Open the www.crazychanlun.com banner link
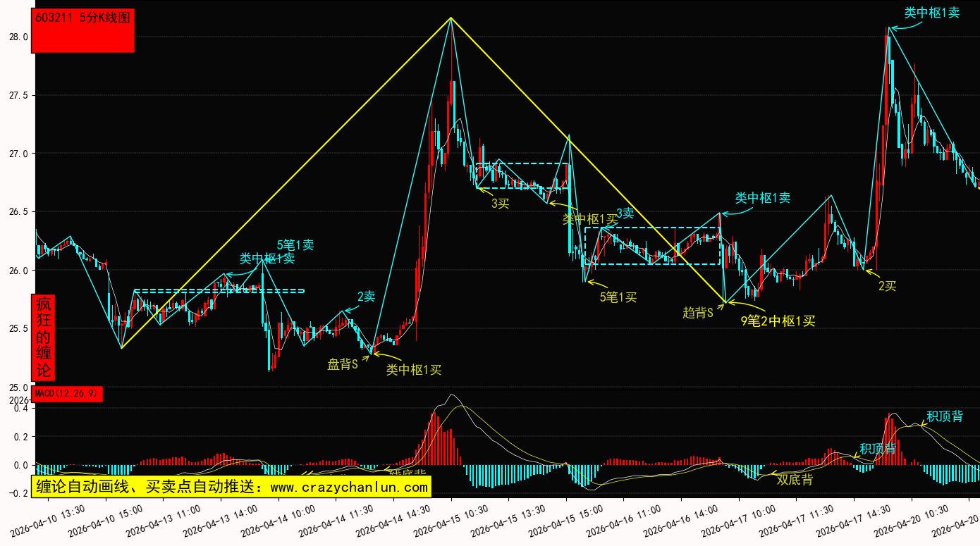980x546 pixels. 231,486
